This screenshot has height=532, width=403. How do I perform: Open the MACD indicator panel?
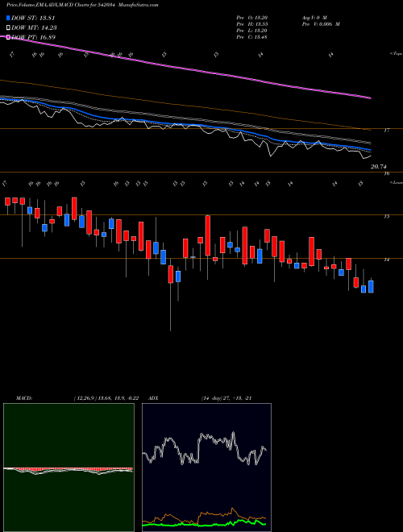pos(69,468)
